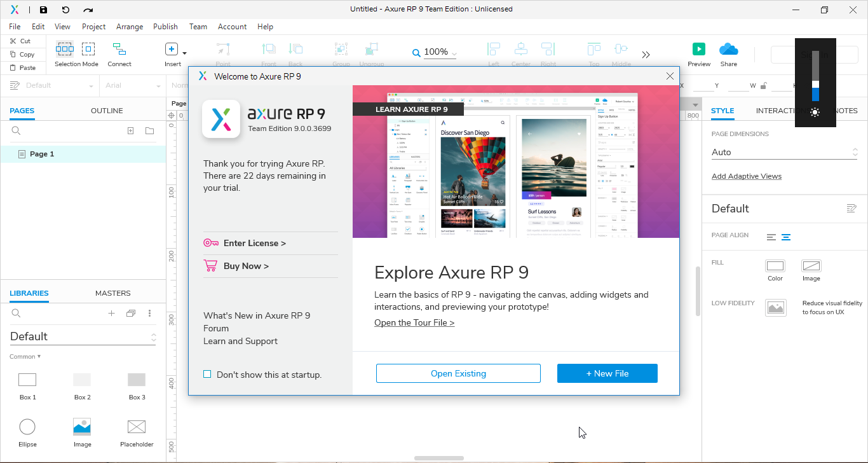868x463 pixels.
Task: Open Libraries options three-dot menu
Action: tap(150, 313)
